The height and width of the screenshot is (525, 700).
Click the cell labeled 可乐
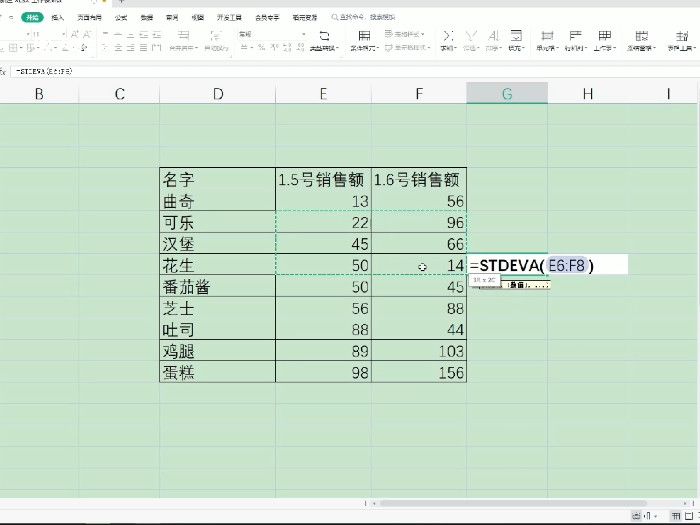(x=217, y=222)
